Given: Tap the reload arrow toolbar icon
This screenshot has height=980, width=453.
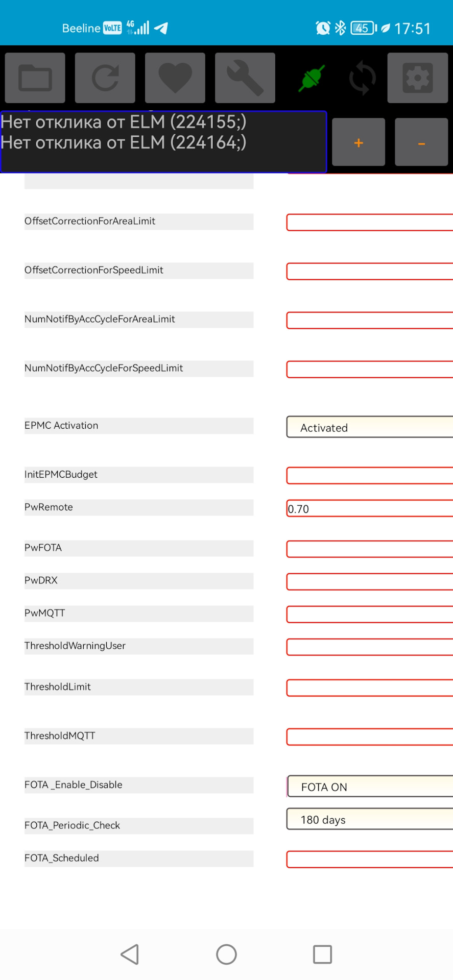Looking at the screenshot, I should (105, 78).
